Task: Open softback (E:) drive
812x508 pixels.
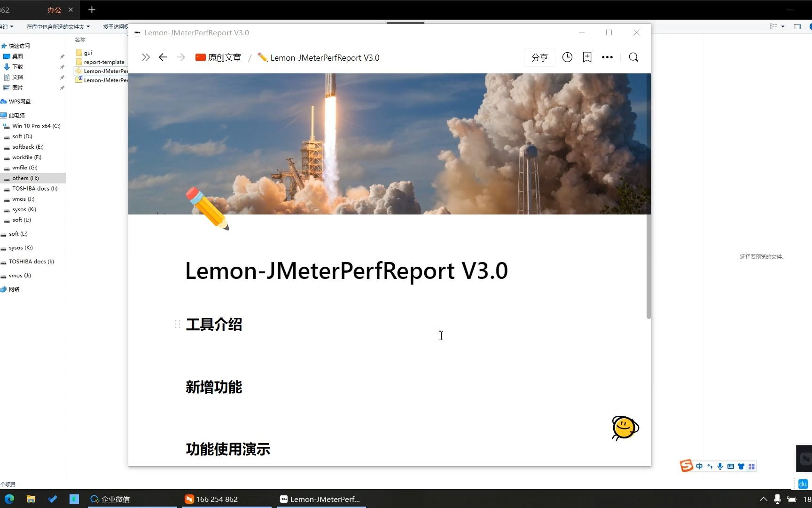Action: pos(23,147)
